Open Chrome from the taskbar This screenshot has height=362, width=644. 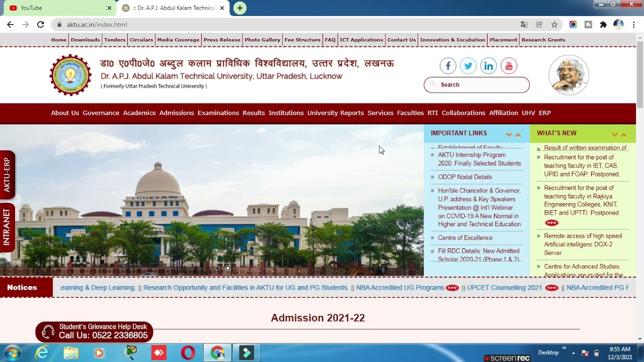[x=217, y=353]
